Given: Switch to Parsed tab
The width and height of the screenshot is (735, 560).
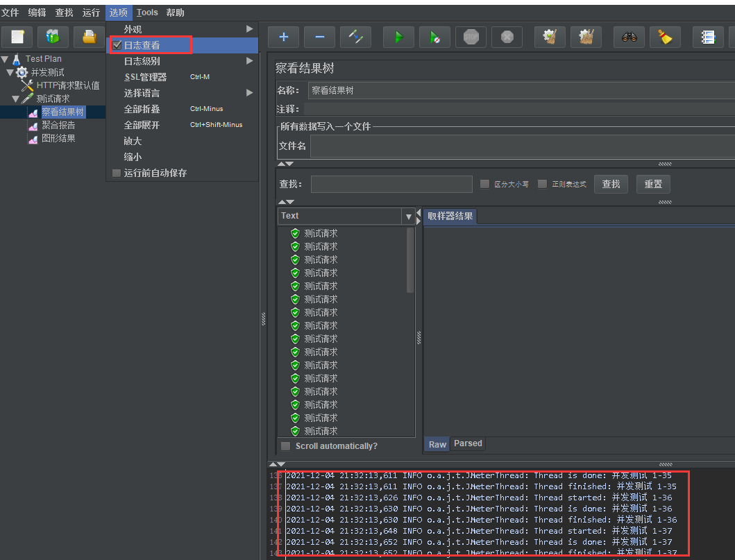Looking at the screenshot, I should click(468, 443).
